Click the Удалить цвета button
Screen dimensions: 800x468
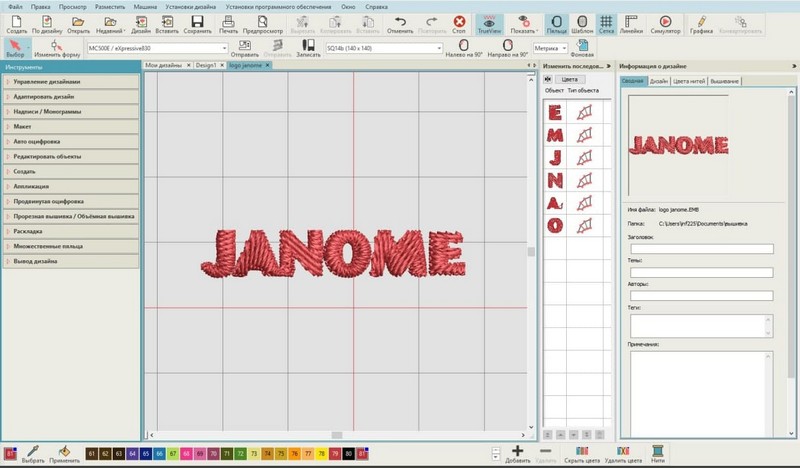(x=623, y=454)
